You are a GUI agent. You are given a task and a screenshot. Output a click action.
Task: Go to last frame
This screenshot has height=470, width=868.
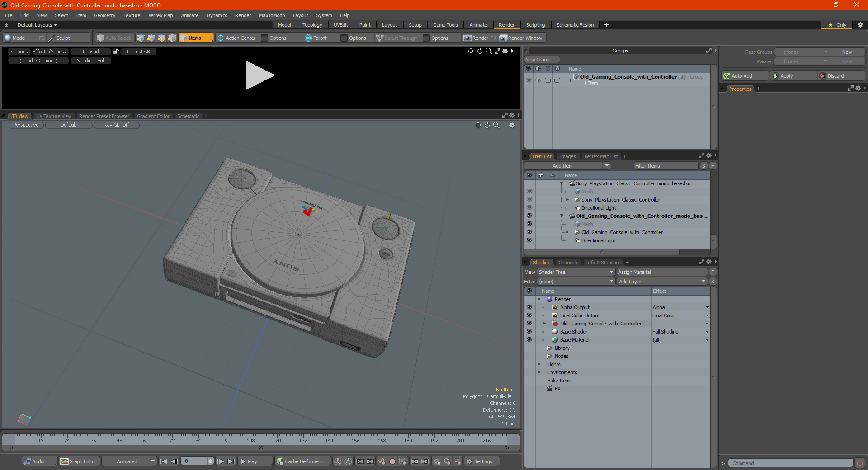pyautogui.click(x=231, y=461)
